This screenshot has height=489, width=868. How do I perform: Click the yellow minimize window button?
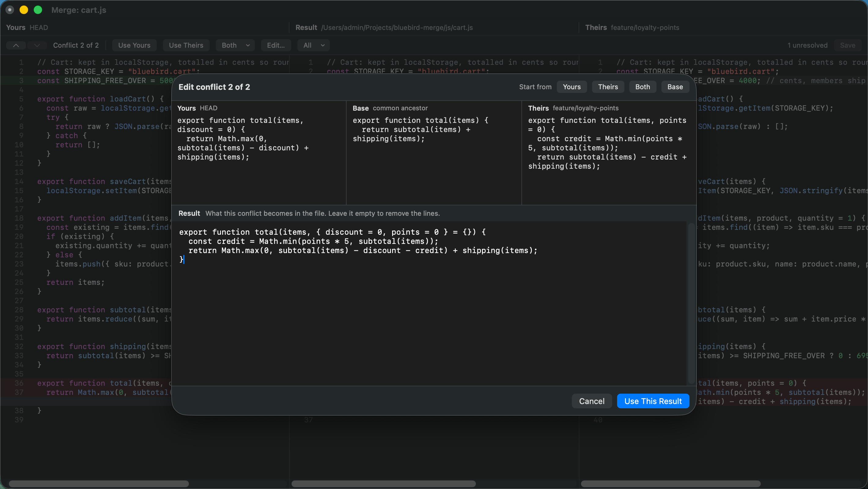[x=24, y=10]
